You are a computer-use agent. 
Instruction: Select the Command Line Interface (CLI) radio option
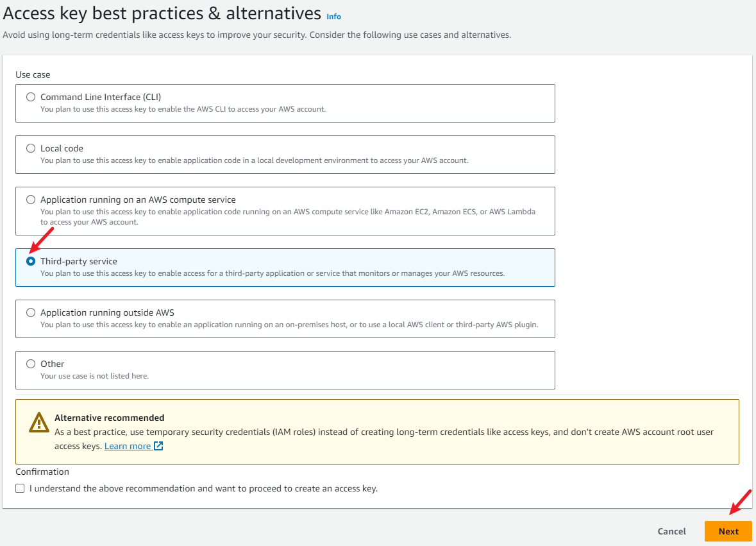(x=31, y=97)
